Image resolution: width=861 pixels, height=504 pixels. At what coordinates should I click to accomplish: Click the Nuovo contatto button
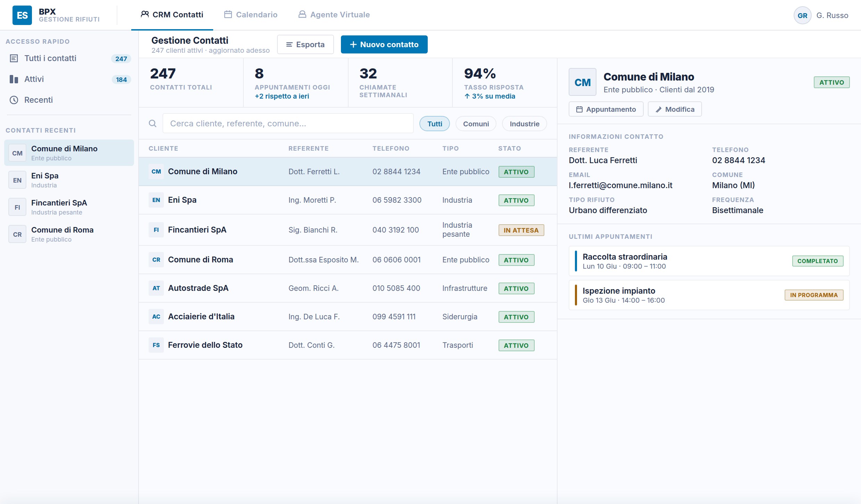(384, 44)
